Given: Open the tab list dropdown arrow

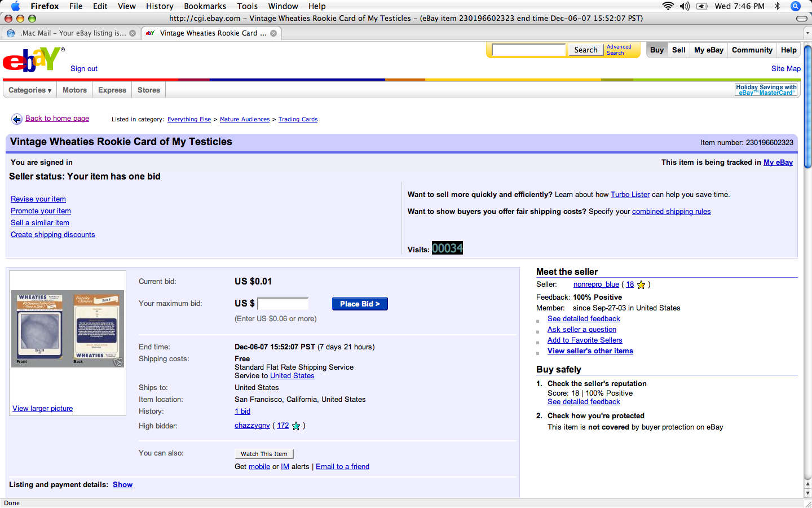Looking at the screenshot, I should 807,33.
